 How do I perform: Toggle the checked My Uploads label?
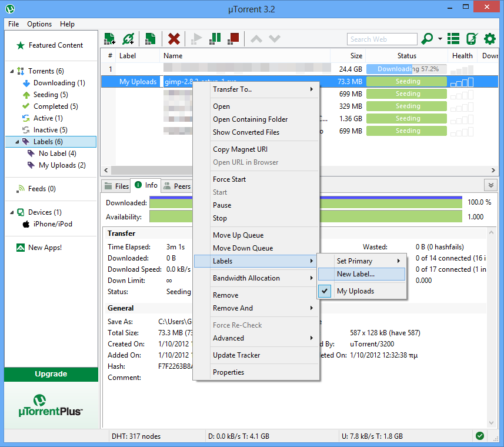tap(355, 291)
